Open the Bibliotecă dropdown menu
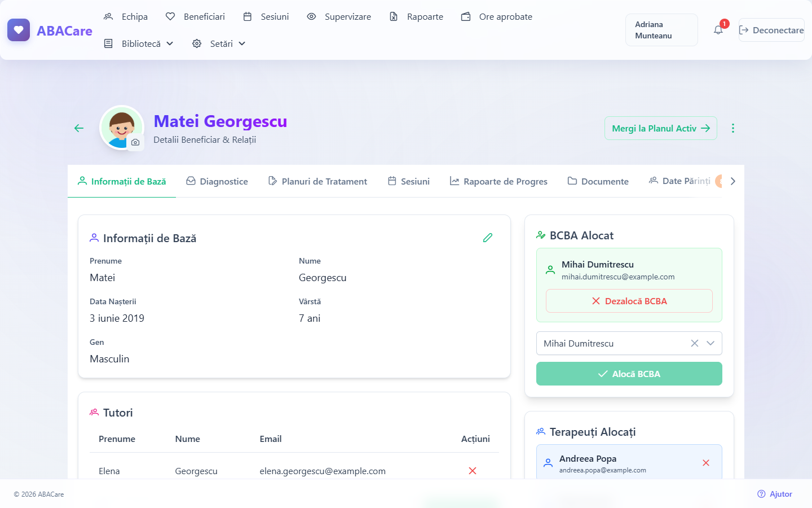This screenshot has width=812, height=508. pyautogui.click(x=139, y=43)
